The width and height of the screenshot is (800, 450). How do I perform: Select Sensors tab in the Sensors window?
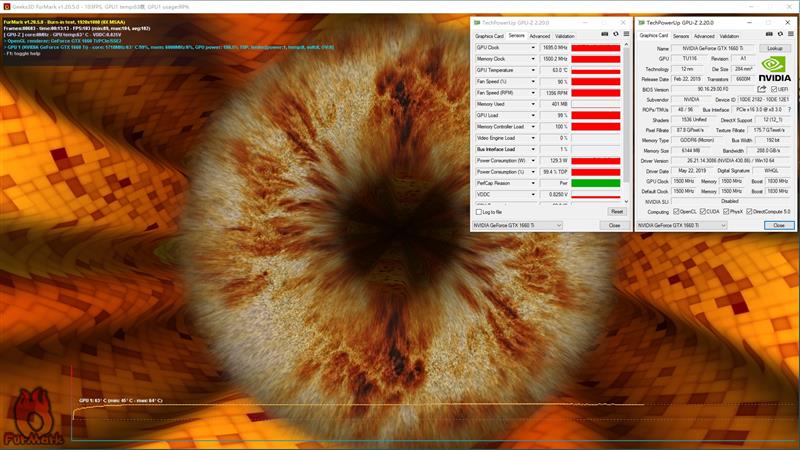[516, 36]
